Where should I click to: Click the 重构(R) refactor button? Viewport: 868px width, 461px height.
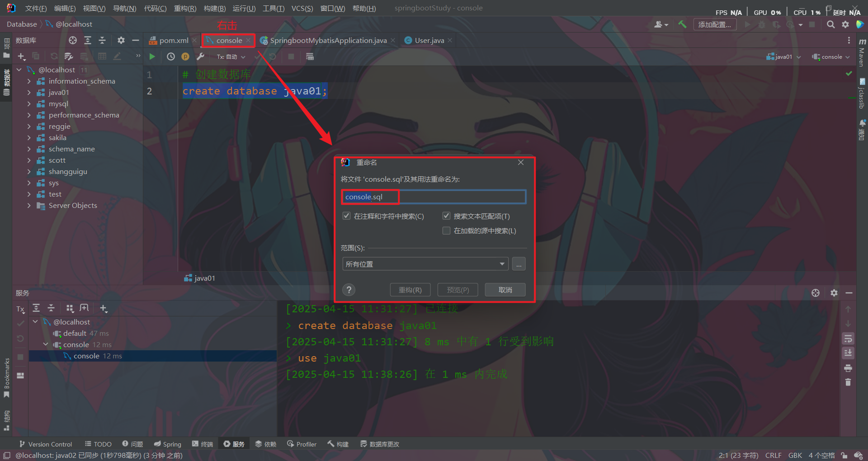point(410,290)
